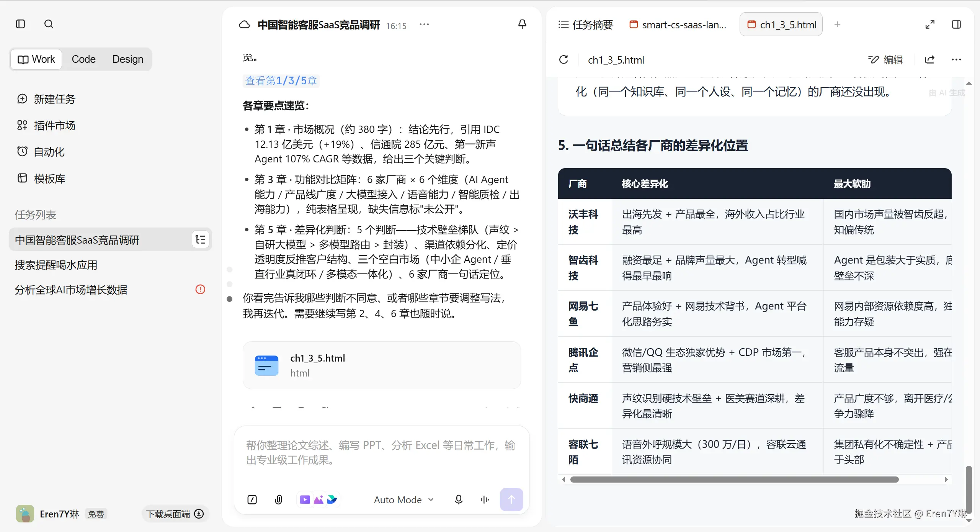This screenshot has height=532, width=980.
Task: Click the slash command icon in the input box
Action: coord(252,499)
